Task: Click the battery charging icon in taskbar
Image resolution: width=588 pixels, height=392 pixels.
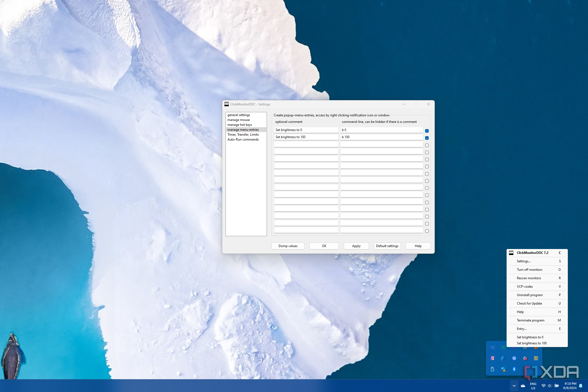Action: [x=557, y=386]
